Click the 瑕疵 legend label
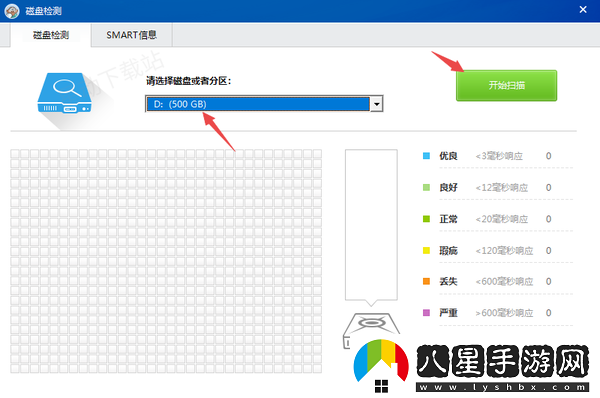This screenshot has height=398, width=600. pos(448,251)
